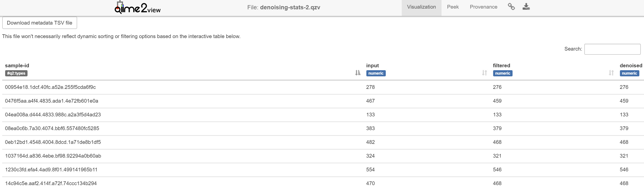
Task: Select row 14c94c5e.aaf2.414f.a72f.74ccc134b294
Action: (x=323, y=183)
